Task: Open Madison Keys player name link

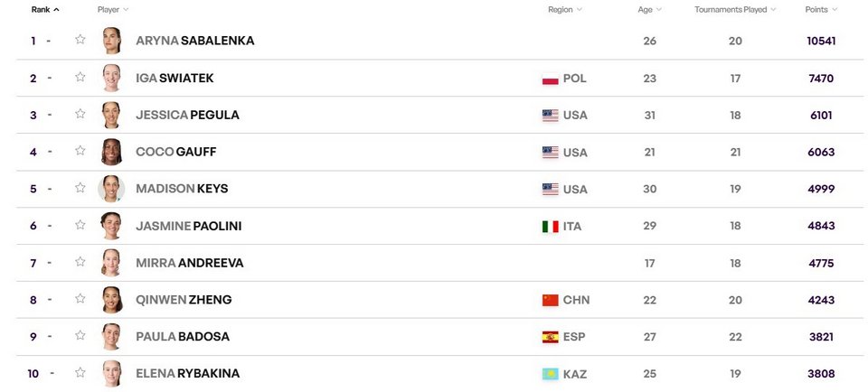Action: [x=182, y=189]
